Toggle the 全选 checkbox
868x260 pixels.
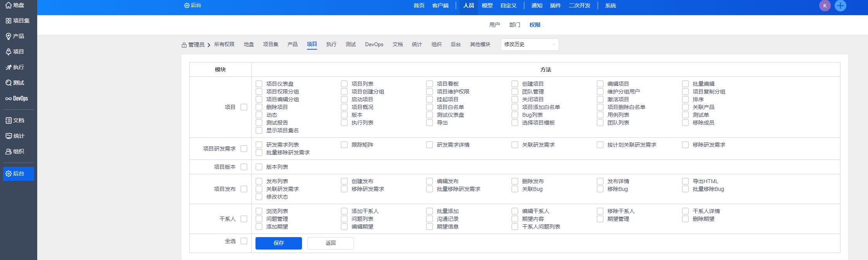[244, 241]
